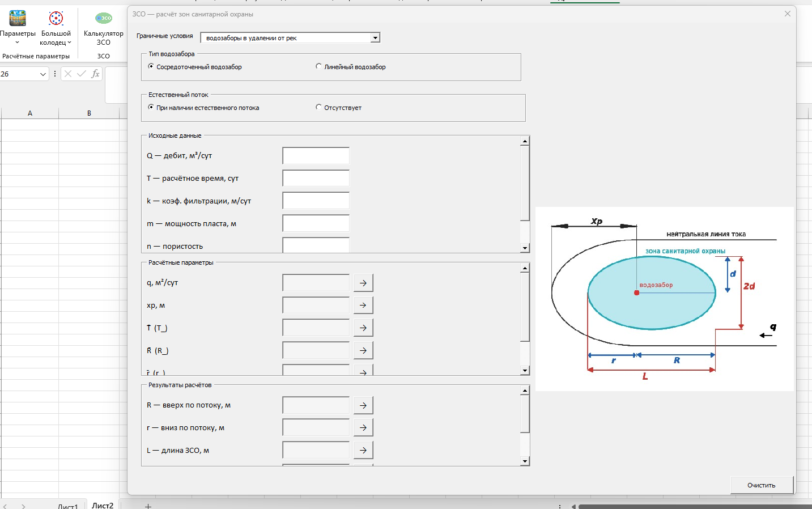Add a new sheet with the plus icon
Image resolution: width=812 pixels, height=509 pixels.
(148, 506)
